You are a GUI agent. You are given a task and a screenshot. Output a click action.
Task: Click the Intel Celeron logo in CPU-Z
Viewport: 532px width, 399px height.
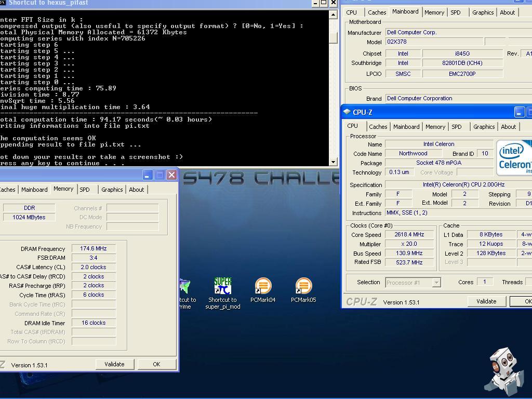pyautogui.click(x=514, y=157)
